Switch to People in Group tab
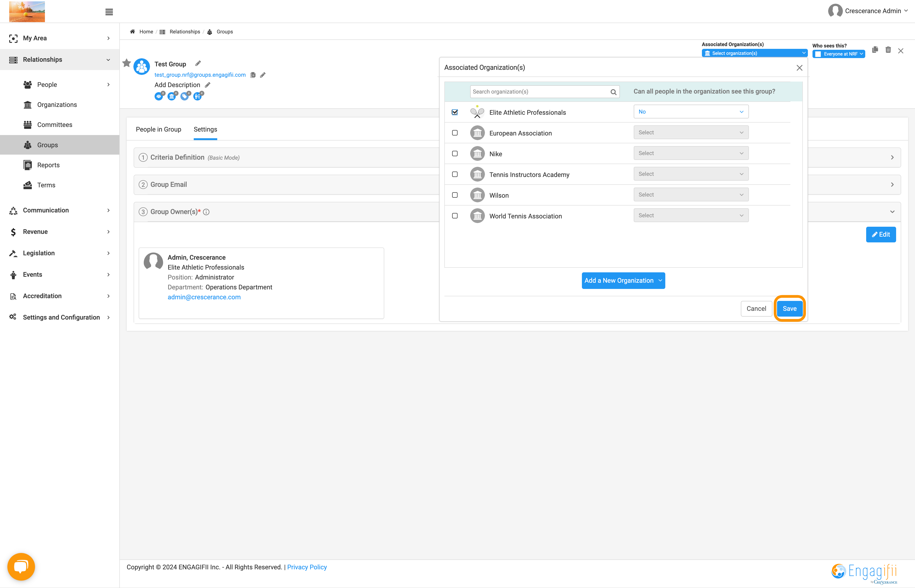Image resolution: width=915 pixels, height=588 pixels. pos(158,129)
